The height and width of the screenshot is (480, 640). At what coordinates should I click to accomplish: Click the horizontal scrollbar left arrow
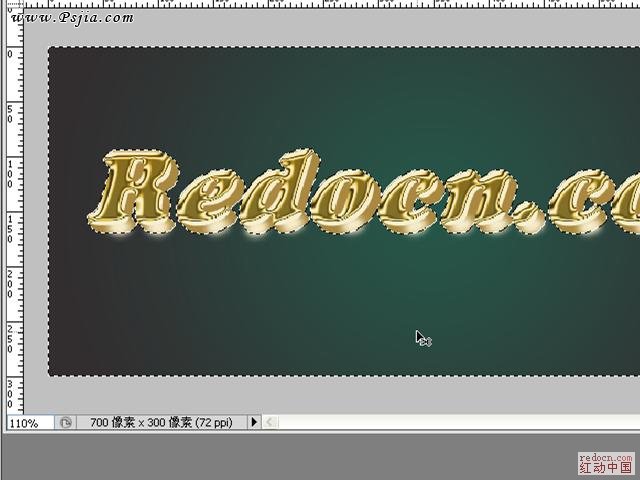pyautogui.click(x=270, y=422)
